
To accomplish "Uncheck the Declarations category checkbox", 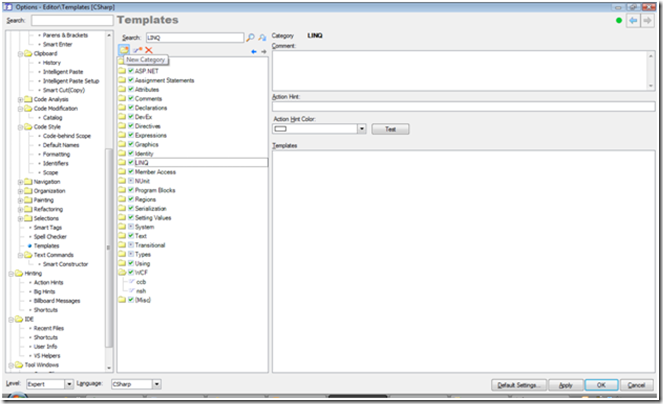I will click(x=131, y=107).
